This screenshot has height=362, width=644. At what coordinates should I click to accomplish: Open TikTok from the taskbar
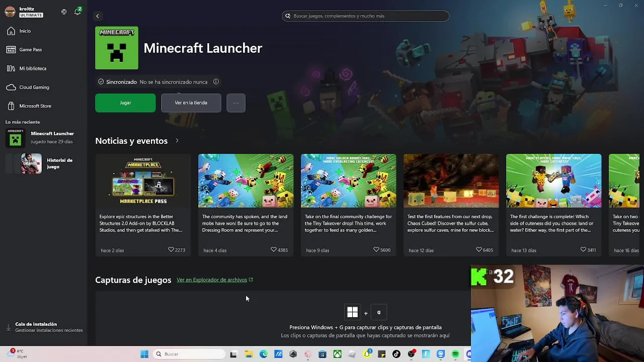[x=396, y=354]
